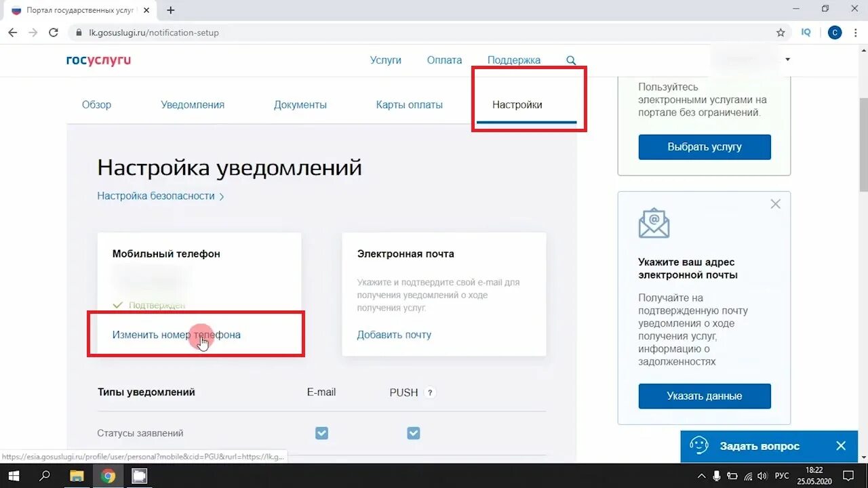Click the microphone tray icon
This screenshot has height=488, width=868.
tap(717, 476)
